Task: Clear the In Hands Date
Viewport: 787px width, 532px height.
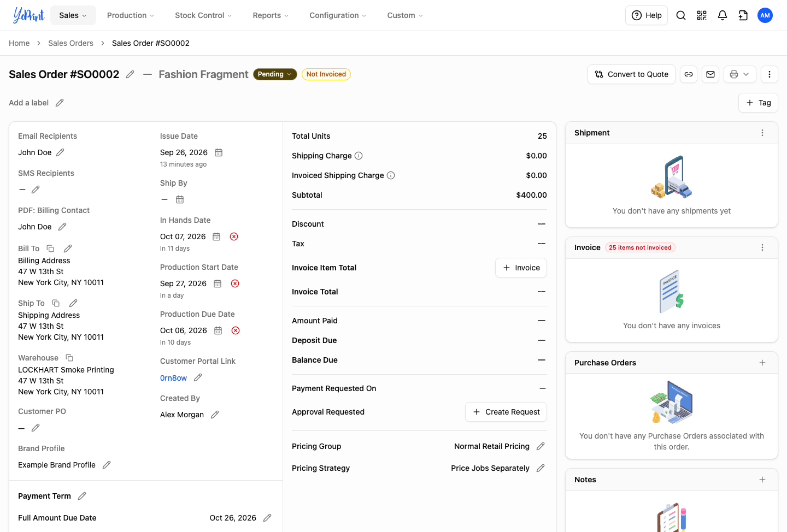Action: [234, 237]
